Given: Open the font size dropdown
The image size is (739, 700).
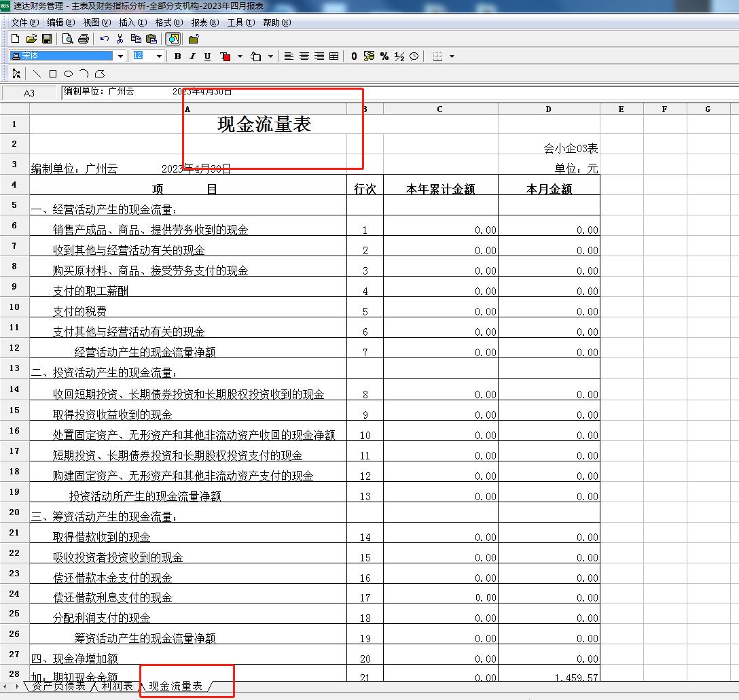Looking at the screenshot, I should [x=160, y=56].
